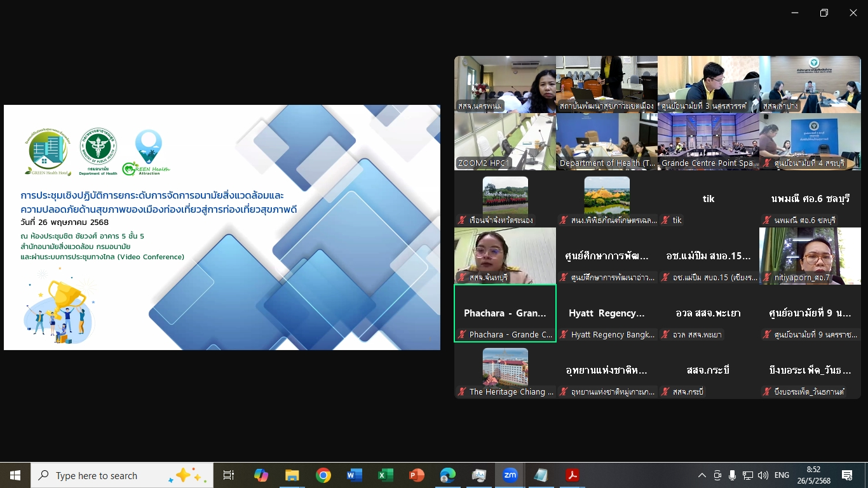Minimize the Zoom meeting window
Viewport: 868px width, 488px height.
(795, 13)
